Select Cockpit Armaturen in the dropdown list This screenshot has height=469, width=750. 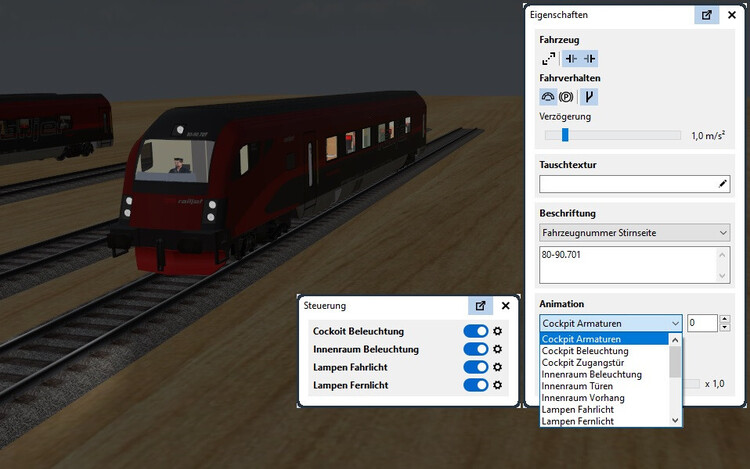tap(605, 339)
